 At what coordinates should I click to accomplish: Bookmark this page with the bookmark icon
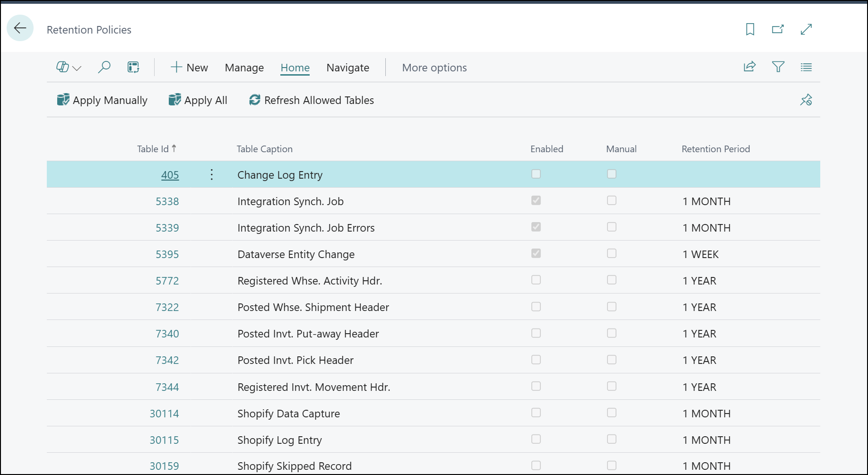point(750,29)
